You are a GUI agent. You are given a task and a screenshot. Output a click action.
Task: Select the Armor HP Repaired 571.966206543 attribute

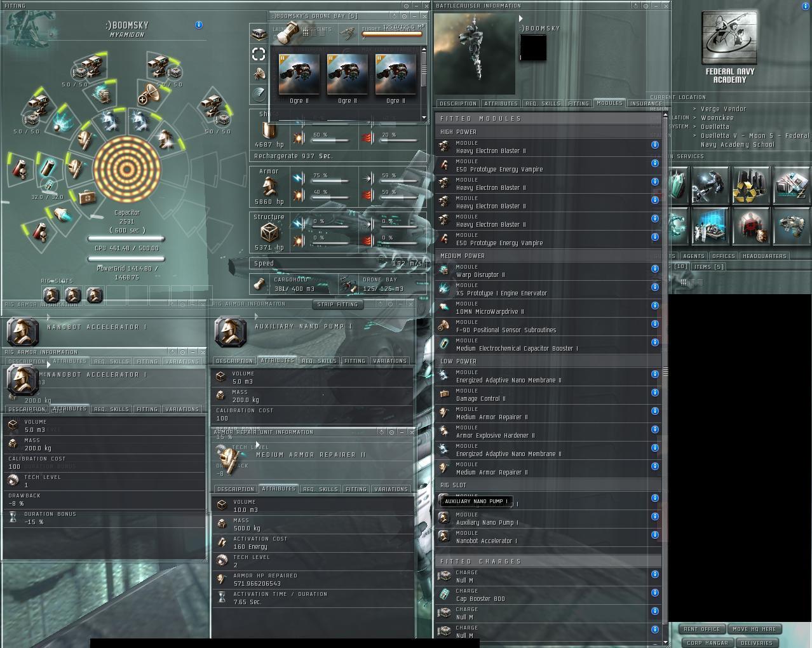pyautogui.click(x=313, y=579)
